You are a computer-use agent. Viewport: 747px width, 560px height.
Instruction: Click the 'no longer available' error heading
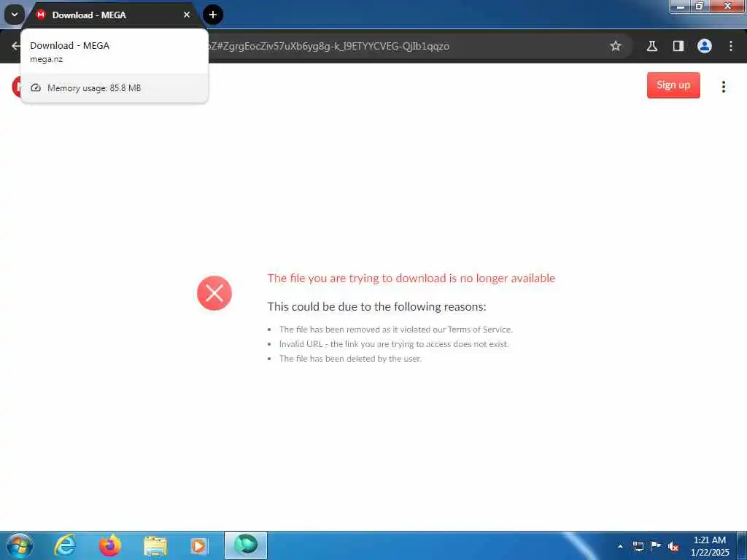tap(411, 278)
